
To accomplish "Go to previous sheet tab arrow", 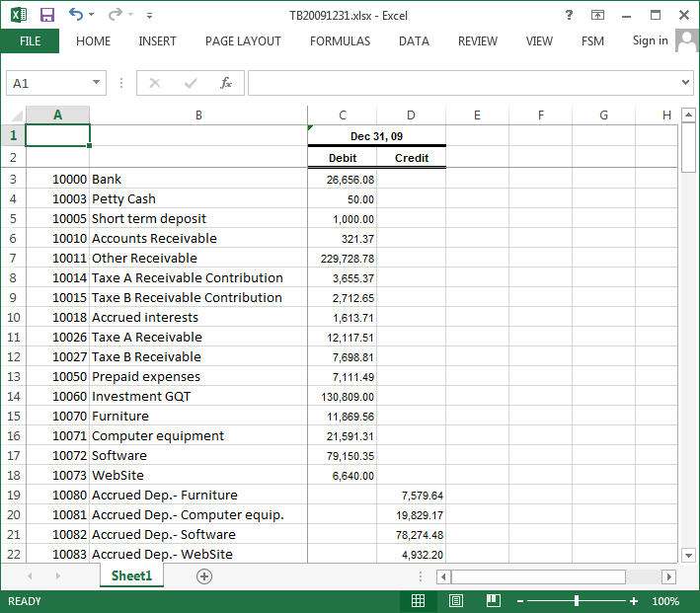I will point(30,575).
